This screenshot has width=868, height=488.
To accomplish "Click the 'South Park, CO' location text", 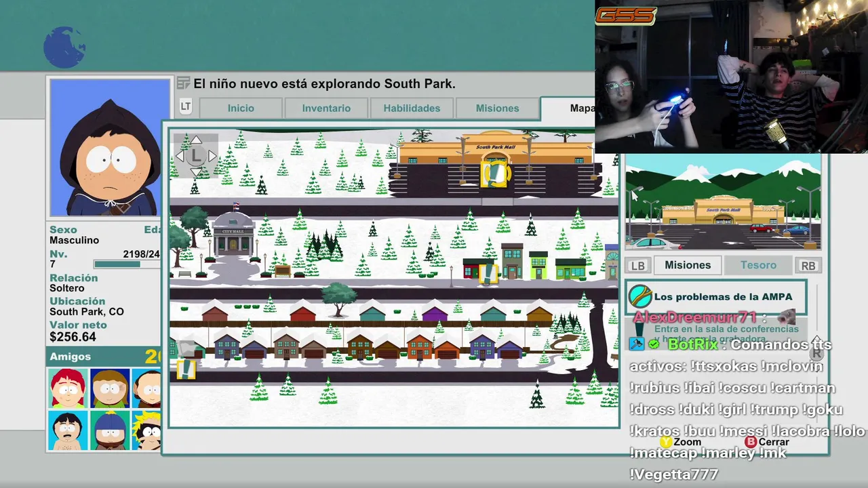I will click(86, 312).
